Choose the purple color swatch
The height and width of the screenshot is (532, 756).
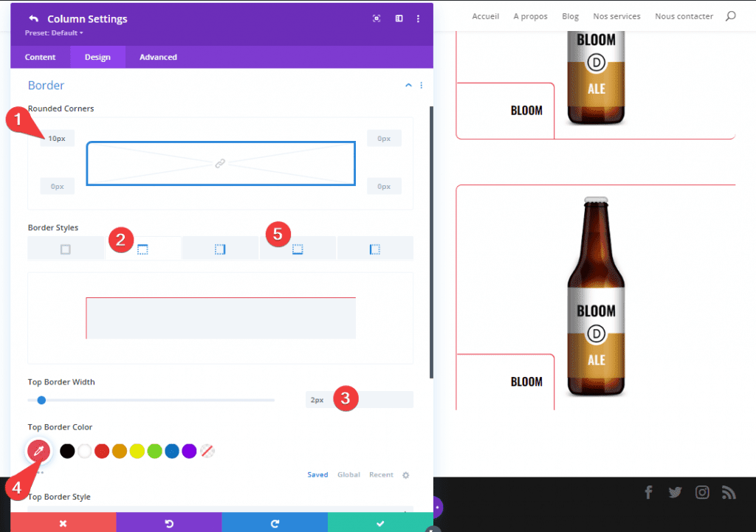click(190, 451)
